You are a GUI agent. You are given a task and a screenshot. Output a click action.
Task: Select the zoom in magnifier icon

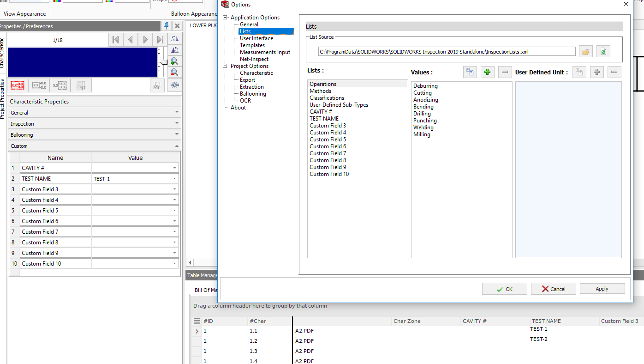tap(175, 61)
